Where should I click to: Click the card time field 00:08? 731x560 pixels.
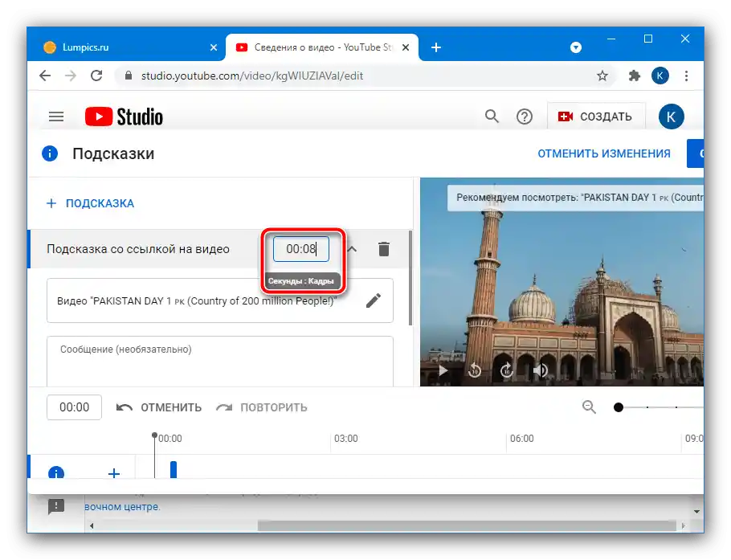tap(301, 249)
